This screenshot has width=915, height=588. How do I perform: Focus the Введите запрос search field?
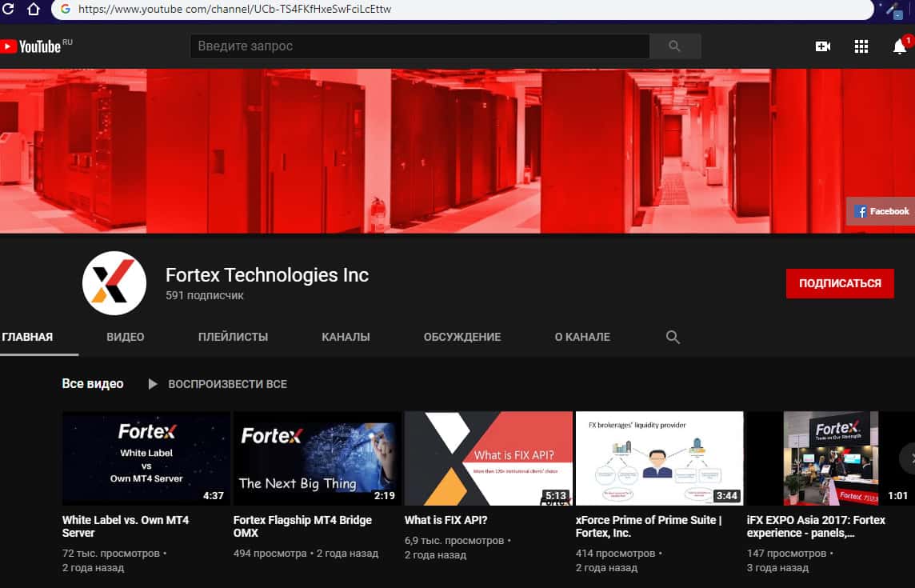point(419,46)
